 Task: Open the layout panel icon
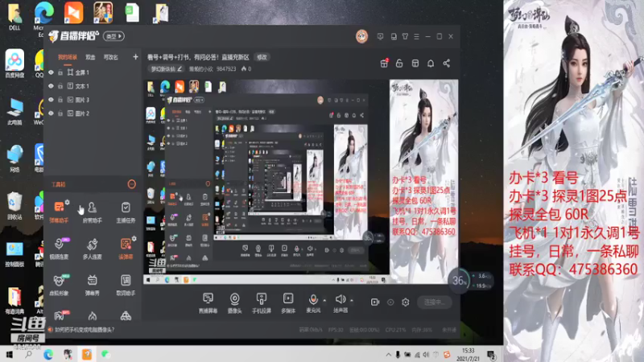(x=415, y=64)
